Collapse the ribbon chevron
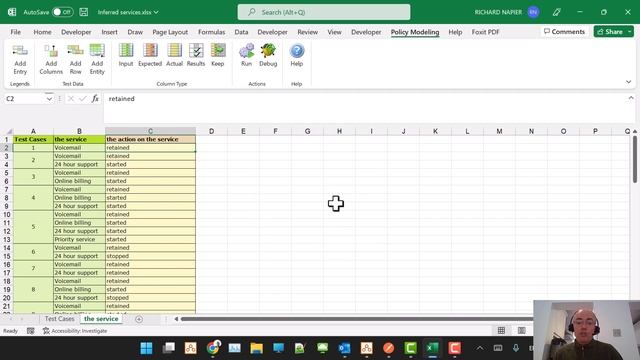 (629, 82)
